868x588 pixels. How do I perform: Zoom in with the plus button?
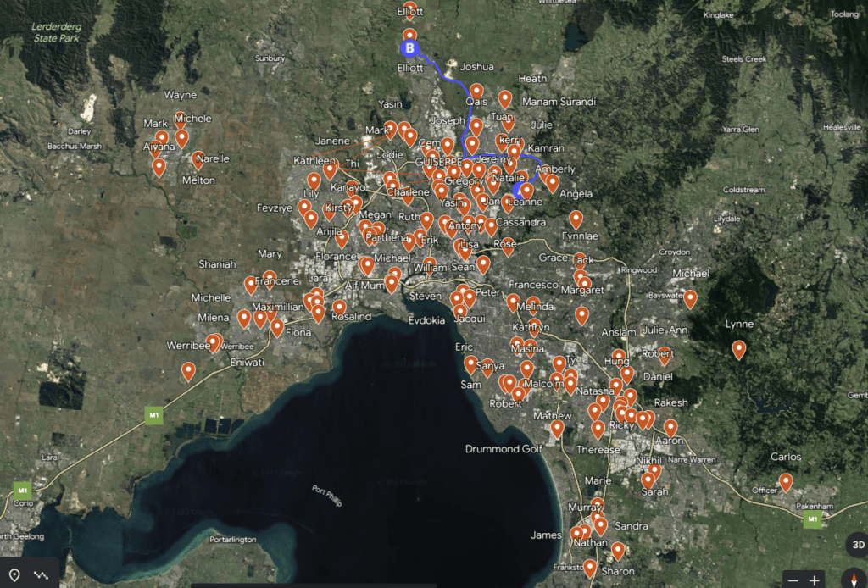coord(815,580)
